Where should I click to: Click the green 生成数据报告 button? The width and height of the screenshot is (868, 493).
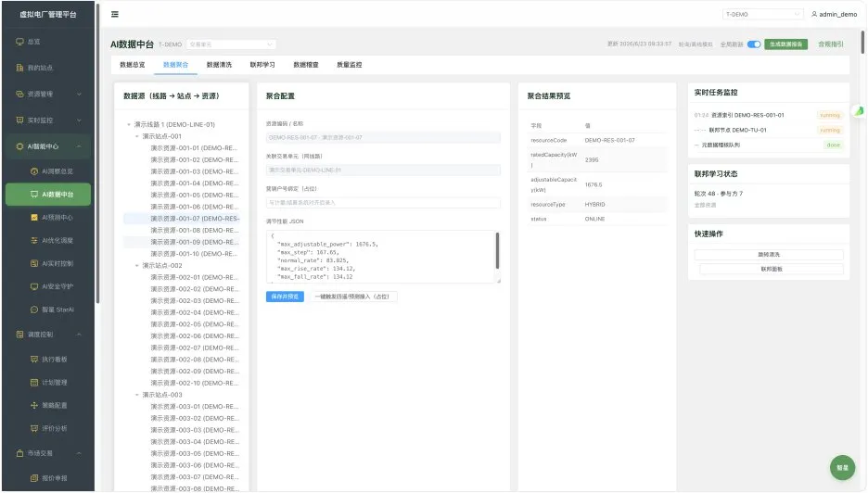tap(785, 44)
